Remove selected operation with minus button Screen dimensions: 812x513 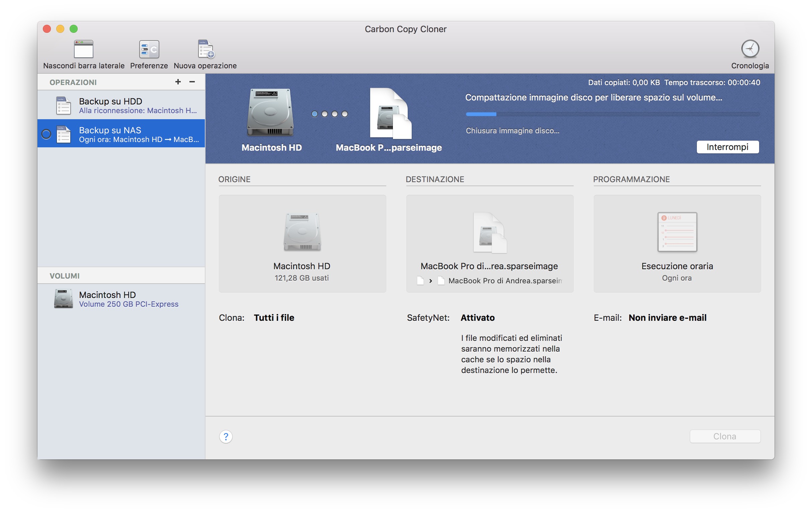[192, 82]
